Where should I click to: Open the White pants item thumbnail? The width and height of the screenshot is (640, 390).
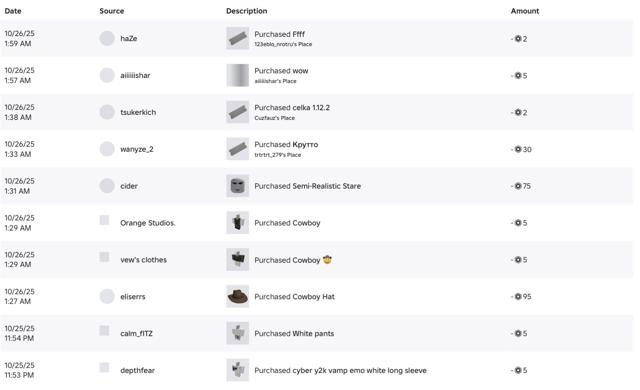tap(238, 333)
